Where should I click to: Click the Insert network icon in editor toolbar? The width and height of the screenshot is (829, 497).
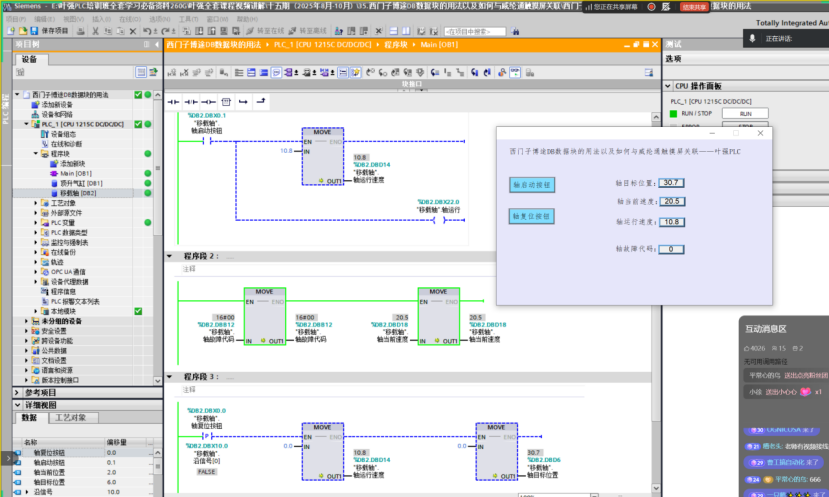pyautogui.click(x=172, y=72)
